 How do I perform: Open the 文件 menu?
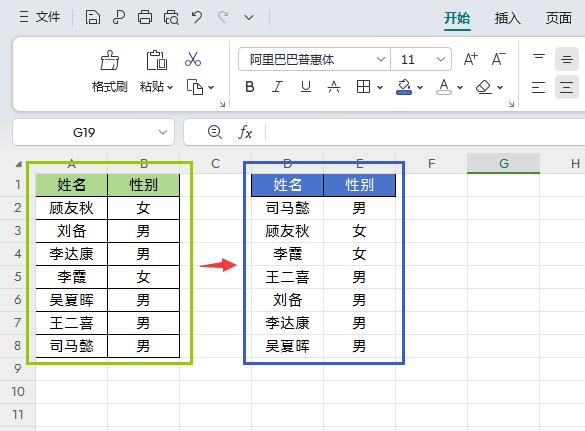coord(40,17)
